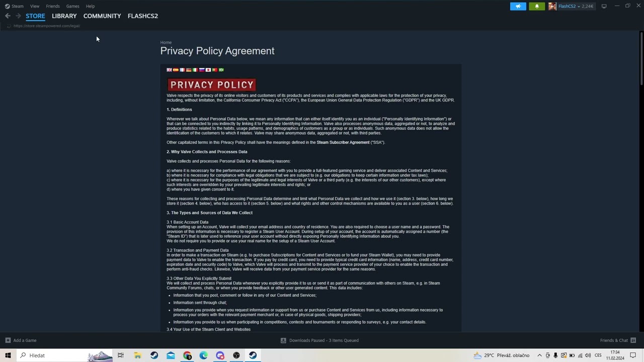This screenshot has height=362, width=644.
Task: Open the Steam Subscriber Agreement link
Action: coord(343,142)
